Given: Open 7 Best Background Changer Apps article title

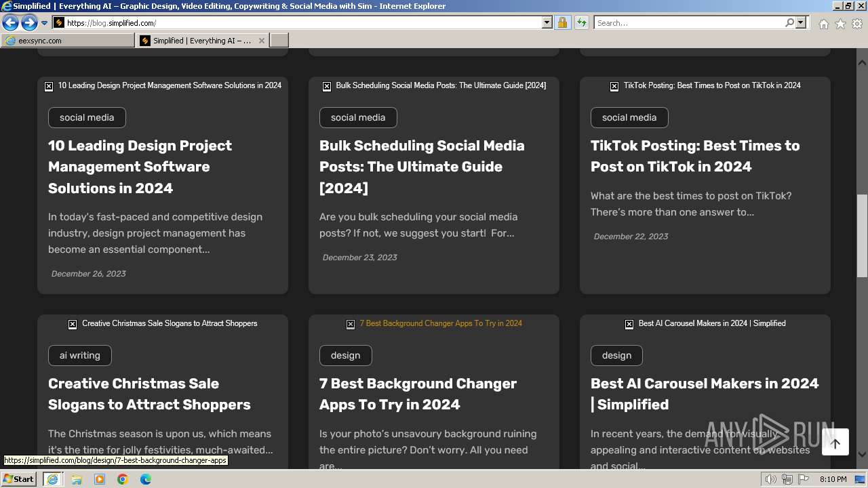Looking at the screenshot, I should point(418,394).
